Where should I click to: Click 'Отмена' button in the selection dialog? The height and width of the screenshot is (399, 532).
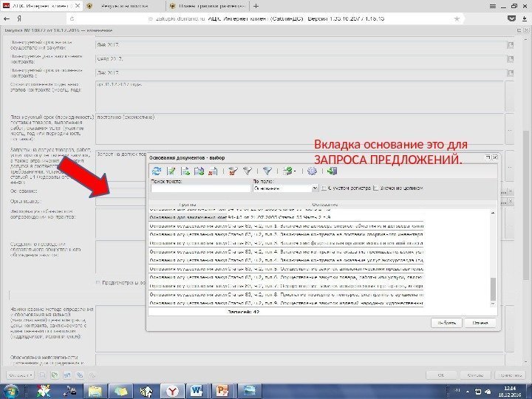(480, 323)
